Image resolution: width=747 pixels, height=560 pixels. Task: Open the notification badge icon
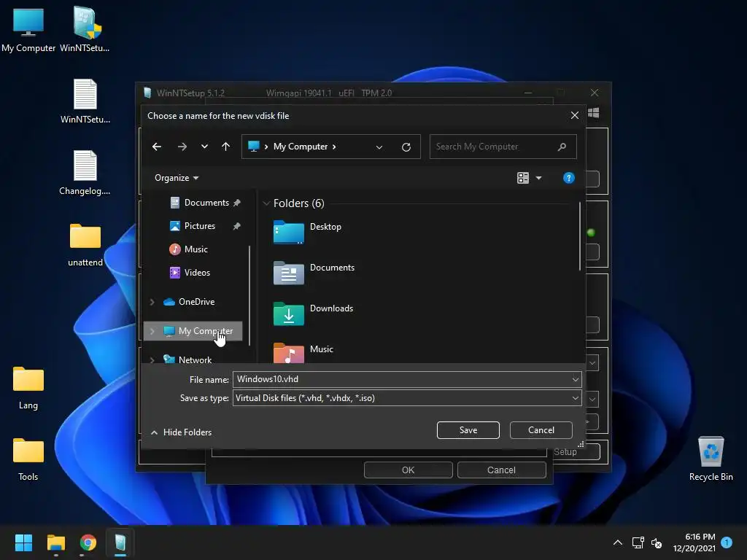click(727, 542)
